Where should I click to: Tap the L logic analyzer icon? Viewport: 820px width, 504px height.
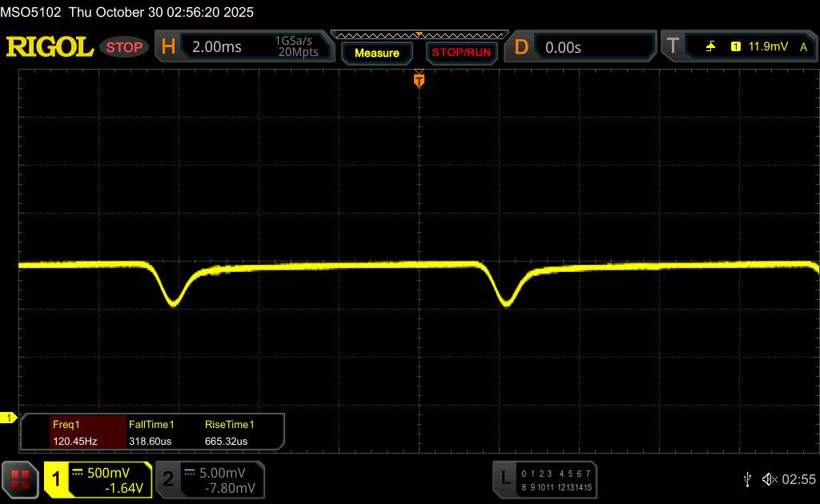tap(504, 478)
